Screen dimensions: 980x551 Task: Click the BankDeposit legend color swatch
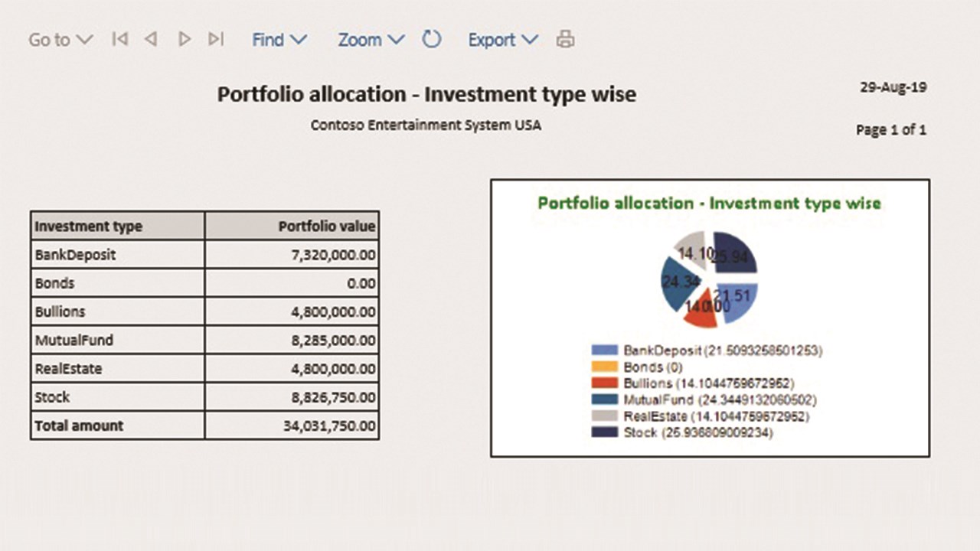[604, 350]
